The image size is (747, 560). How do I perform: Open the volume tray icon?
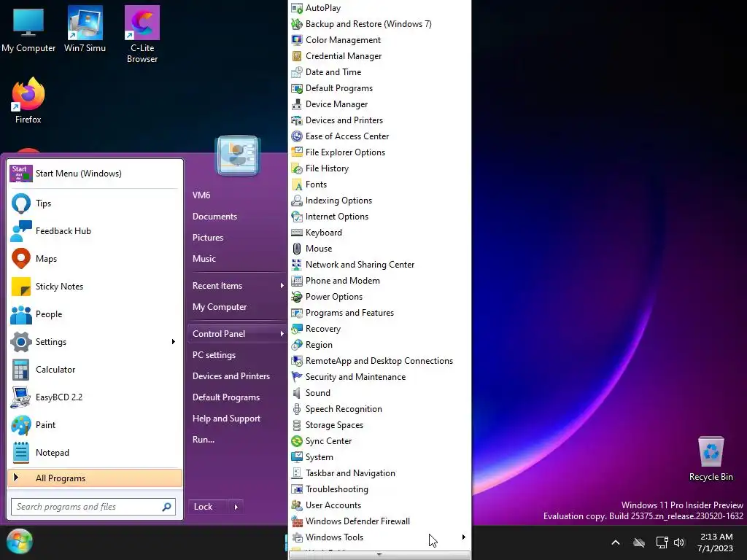679,542
